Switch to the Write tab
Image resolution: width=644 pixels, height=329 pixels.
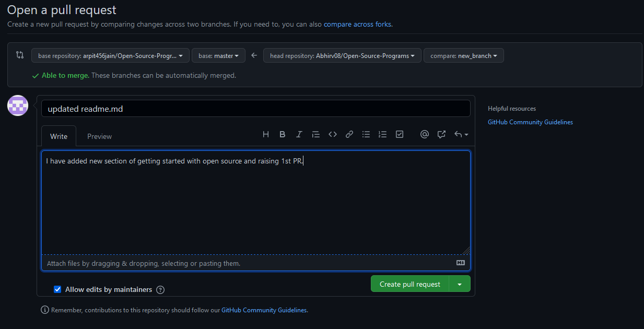coord(58,136)
